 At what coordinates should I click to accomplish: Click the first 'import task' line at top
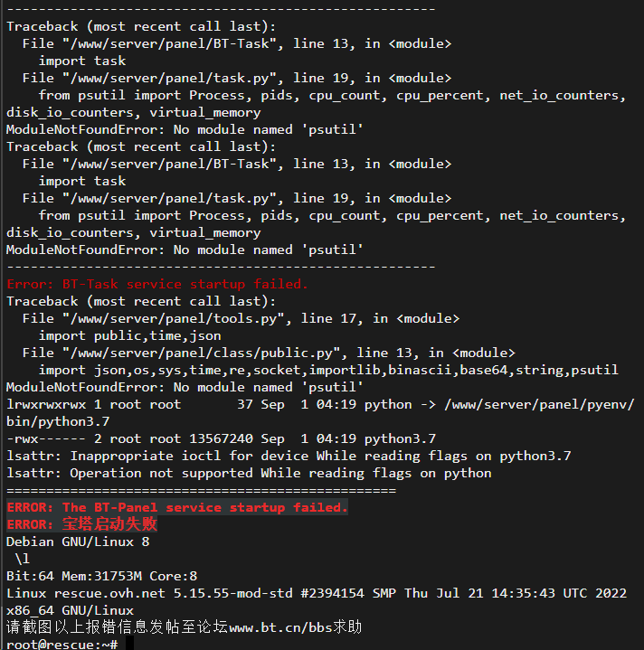pos(81,61)
